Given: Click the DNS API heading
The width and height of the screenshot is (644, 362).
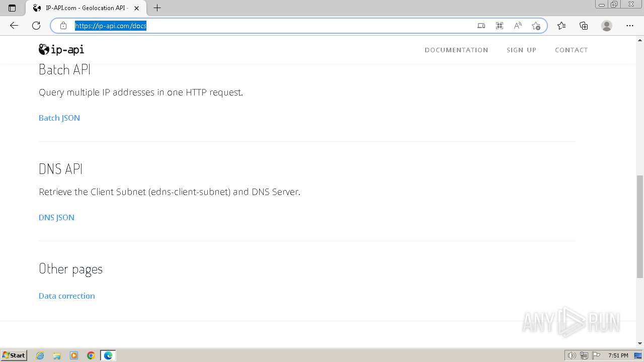Looking at the screenshot, I should click(x=60, y=169).
